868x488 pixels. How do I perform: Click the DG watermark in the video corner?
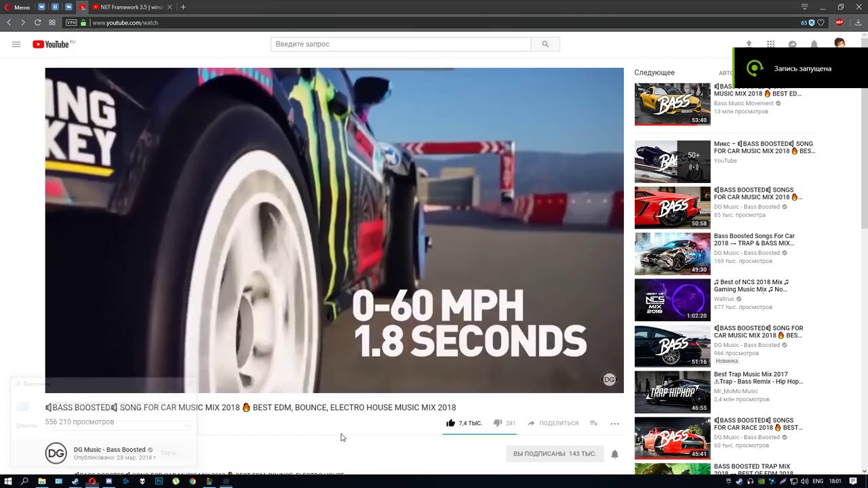[610, 380]
